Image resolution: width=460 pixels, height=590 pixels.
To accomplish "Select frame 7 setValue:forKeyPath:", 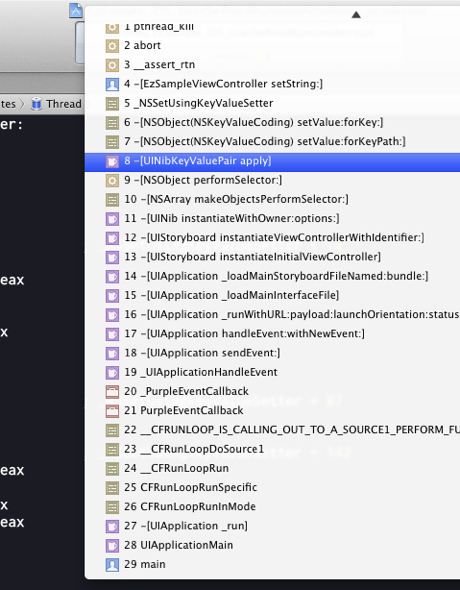I will [272, 141].
